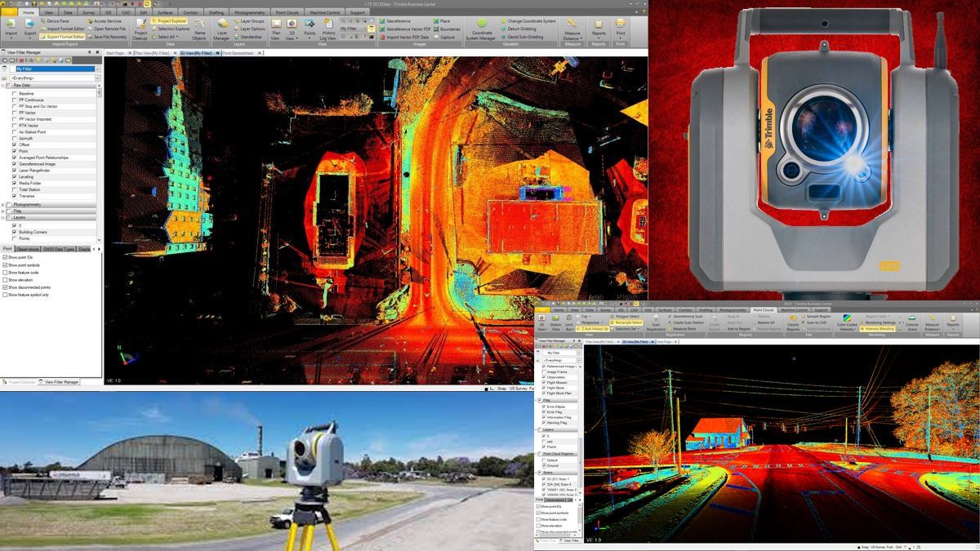The height and width of the screenshot is (551, 980).
Task: Open the <Everything> dropdown in main window
Action: 98,78
